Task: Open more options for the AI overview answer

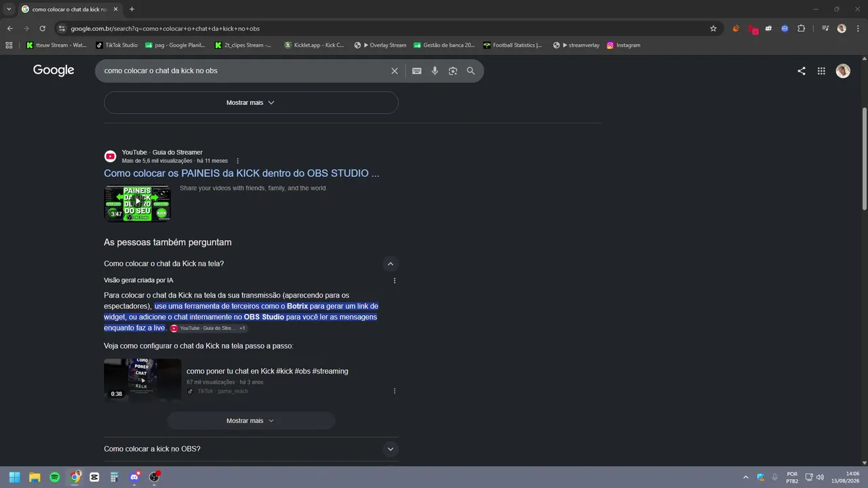Action: click(395, 281)
